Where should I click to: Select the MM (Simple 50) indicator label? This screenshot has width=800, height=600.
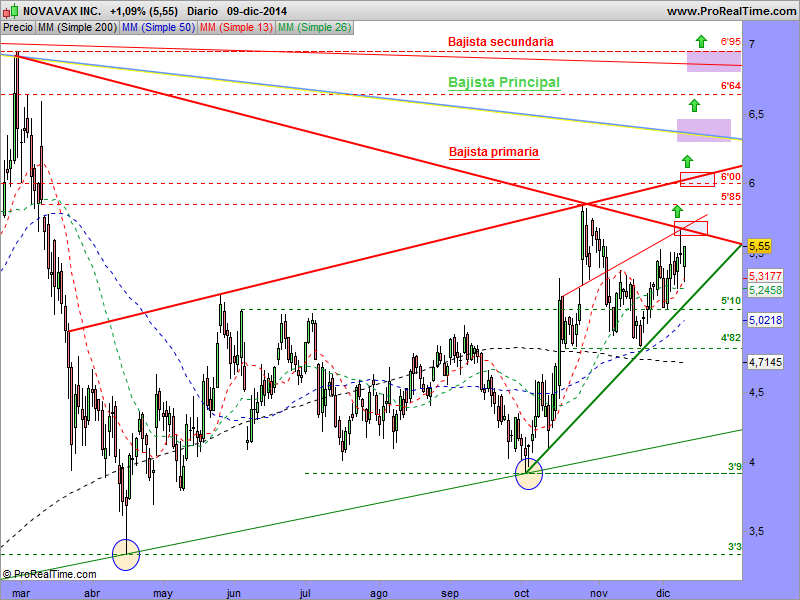[x=158, y=28]
